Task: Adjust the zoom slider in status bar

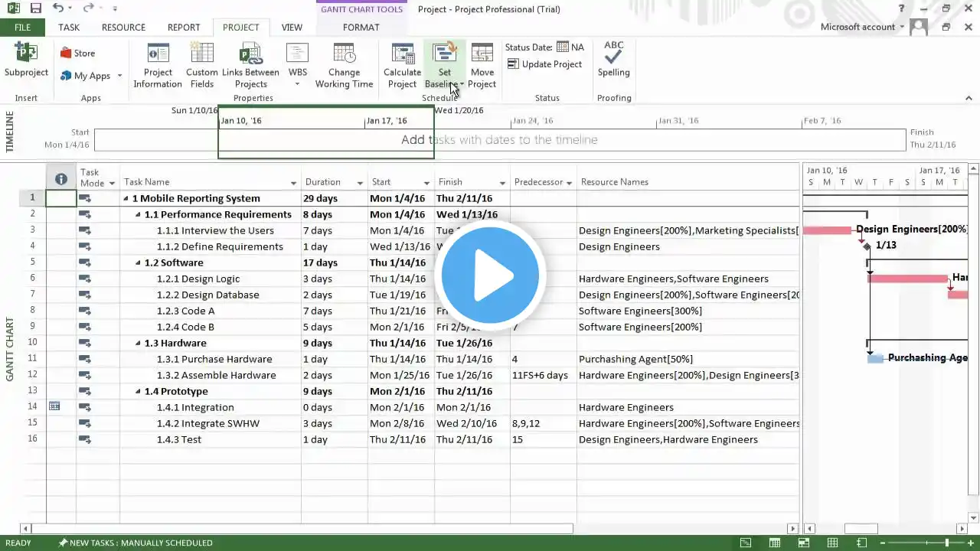Action: pyautogui.click(x=947, y=543)
